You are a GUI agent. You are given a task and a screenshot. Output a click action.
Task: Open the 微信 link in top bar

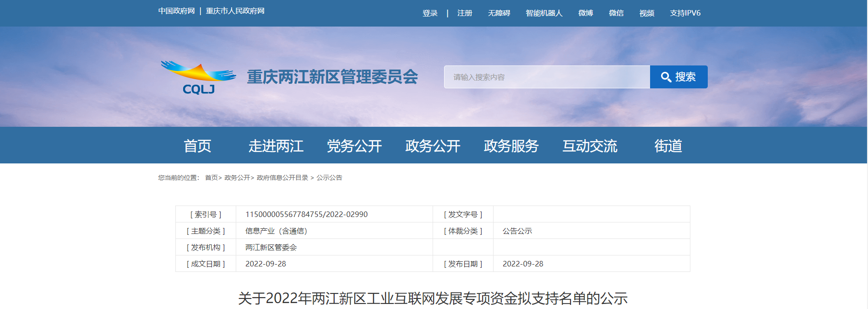click(616, 13)
